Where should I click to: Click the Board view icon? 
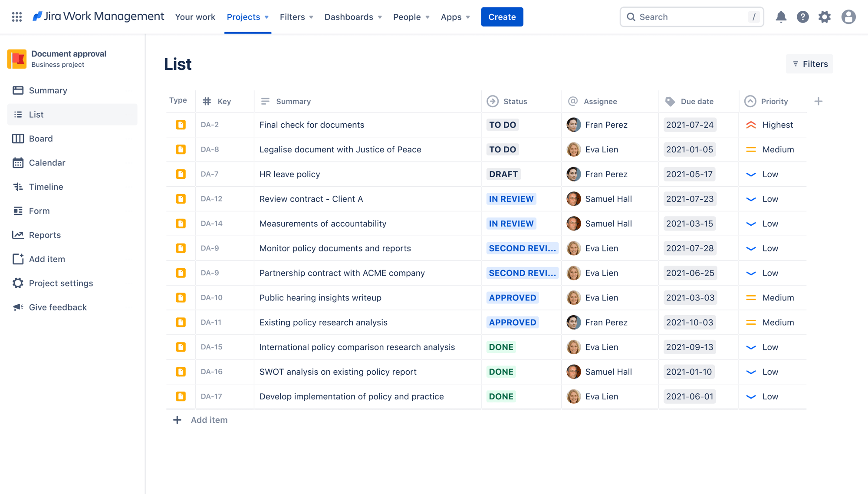pyautogui.click(x=18, y=138)
